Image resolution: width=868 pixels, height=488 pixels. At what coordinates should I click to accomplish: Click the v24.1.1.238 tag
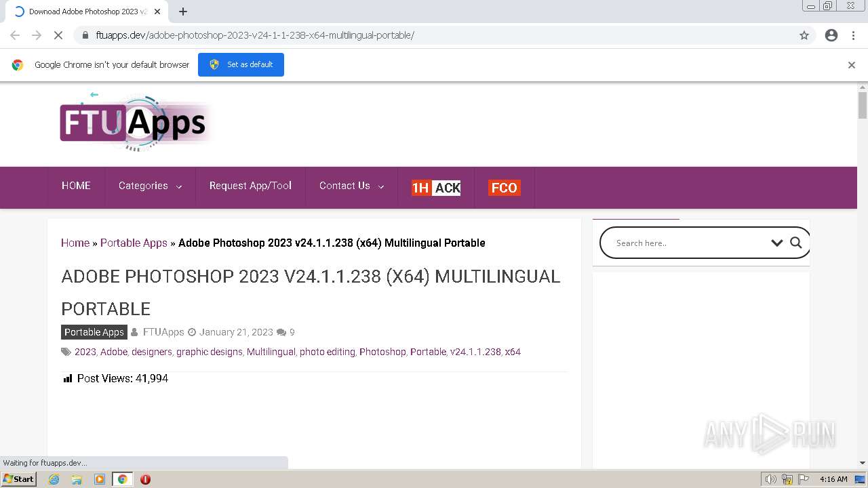[x=475, y=352]
